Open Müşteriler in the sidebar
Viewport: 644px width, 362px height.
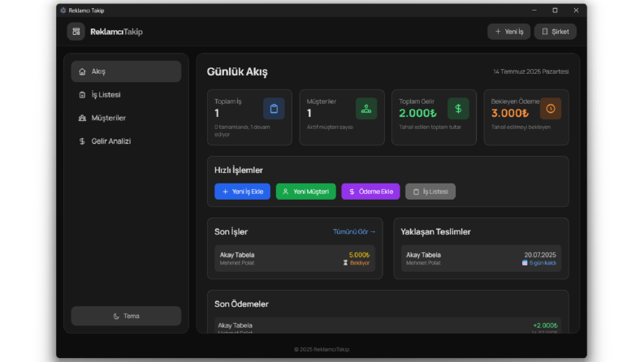pos(126,119)
